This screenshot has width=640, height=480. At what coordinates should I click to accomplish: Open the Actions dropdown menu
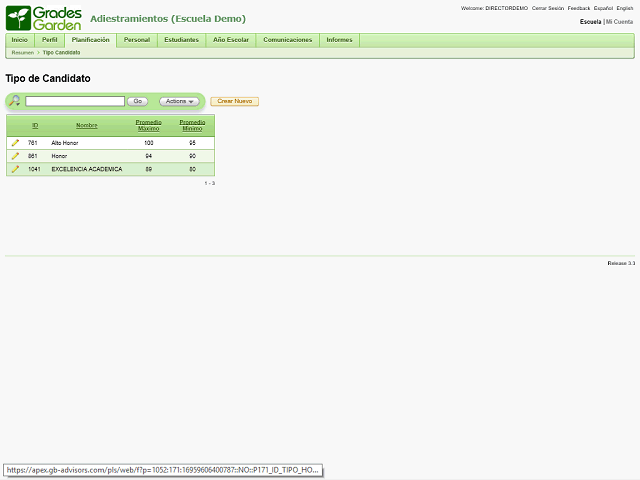pyautogui.click(x=178, y=101)
